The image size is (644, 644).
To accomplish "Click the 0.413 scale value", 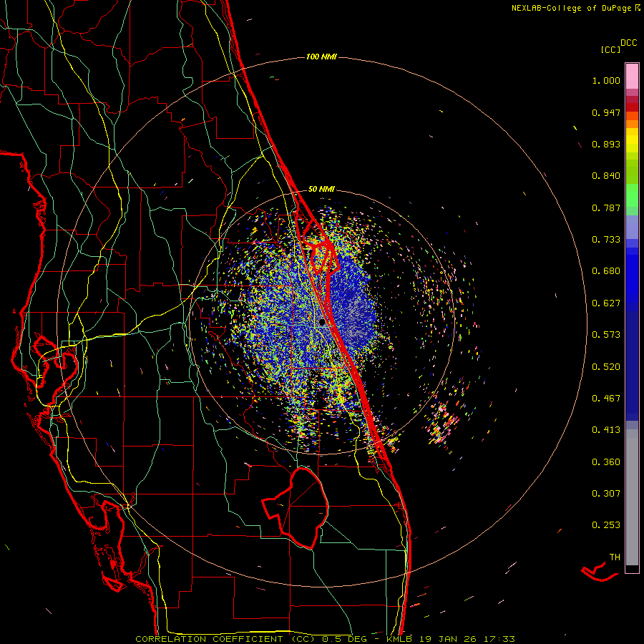I will (606, 430).
